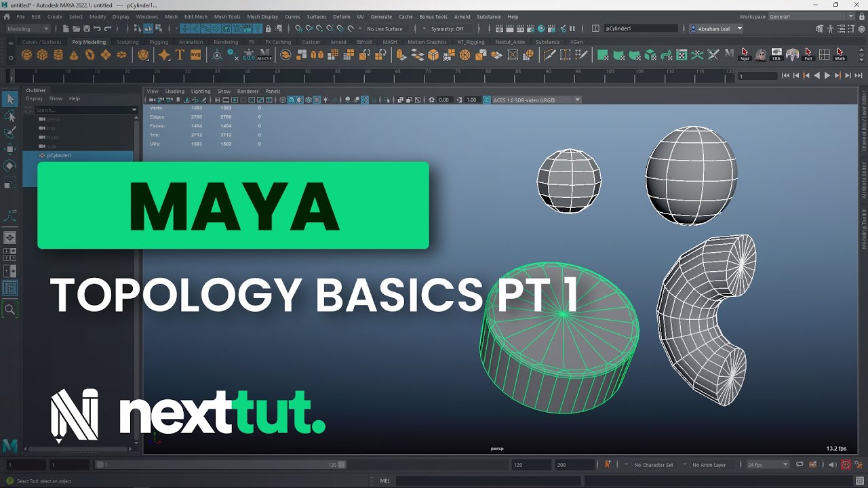868x488 pixels.
Task: Select the poly sphere shelf icon
Action: (27, 55)
